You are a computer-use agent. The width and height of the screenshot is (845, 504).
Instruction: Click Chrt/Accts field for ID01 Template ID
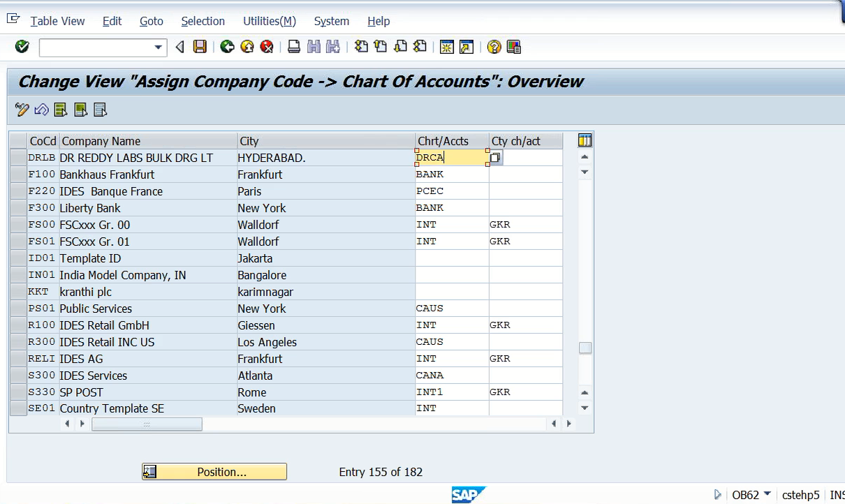pos(452,258)
